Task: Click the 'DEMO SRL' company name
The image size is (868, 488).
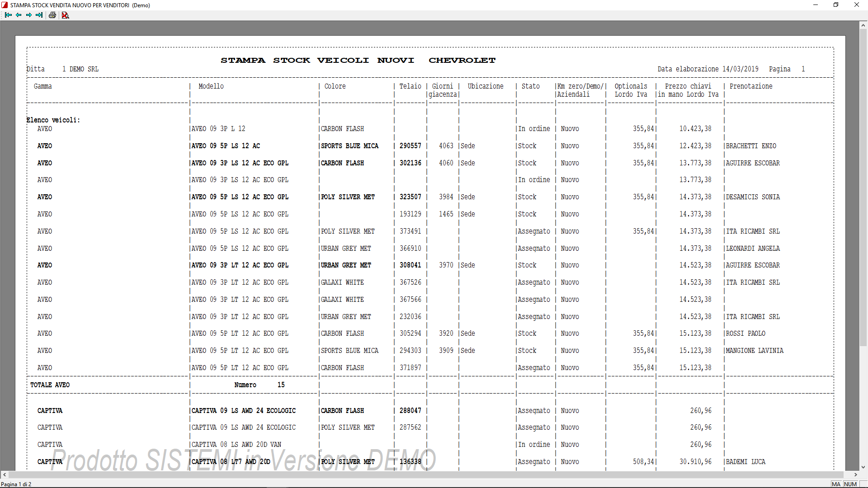Action: (84, 69)
